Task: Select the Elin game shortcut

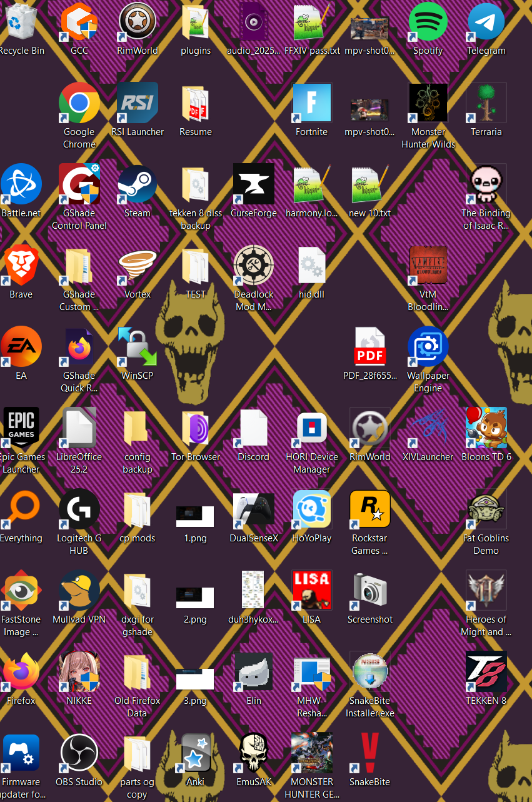Action: click(x=254, y=672)
